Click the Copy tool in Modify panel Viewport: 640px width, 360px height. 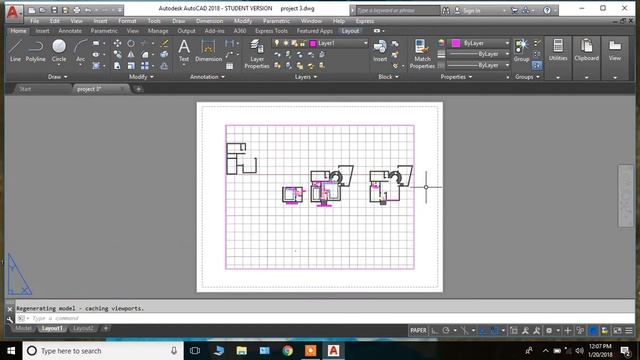(x=117, y=54)
